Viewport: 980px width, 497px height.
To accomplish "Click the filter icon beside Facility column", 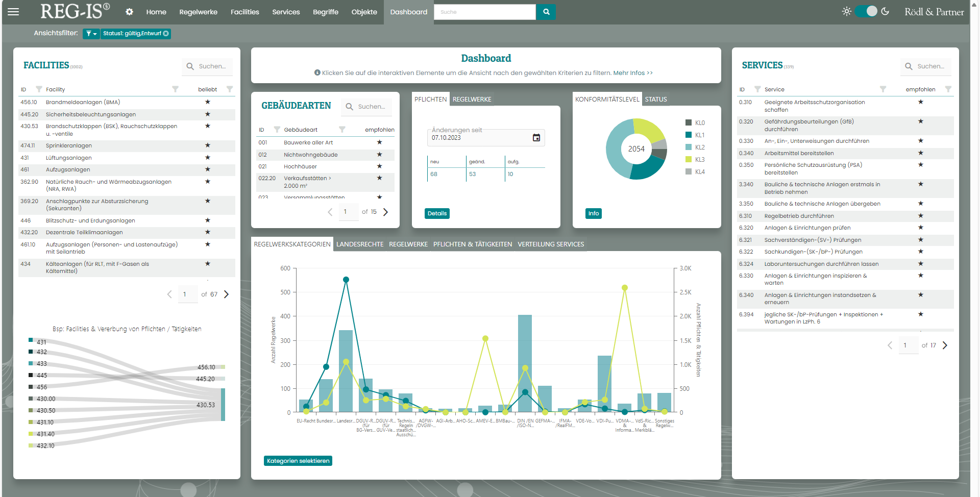I will (175, 89).
